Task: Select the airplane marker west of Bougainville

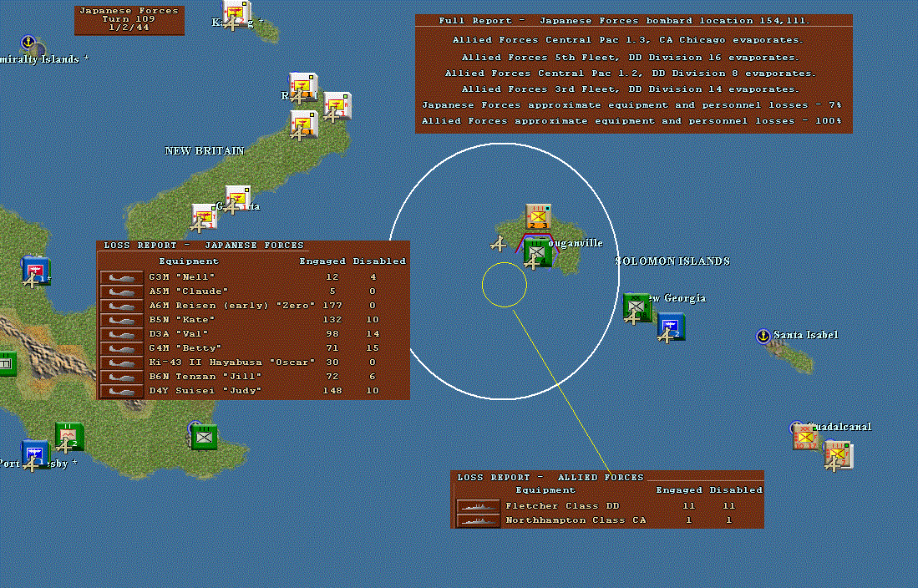Action: point(498,243)
